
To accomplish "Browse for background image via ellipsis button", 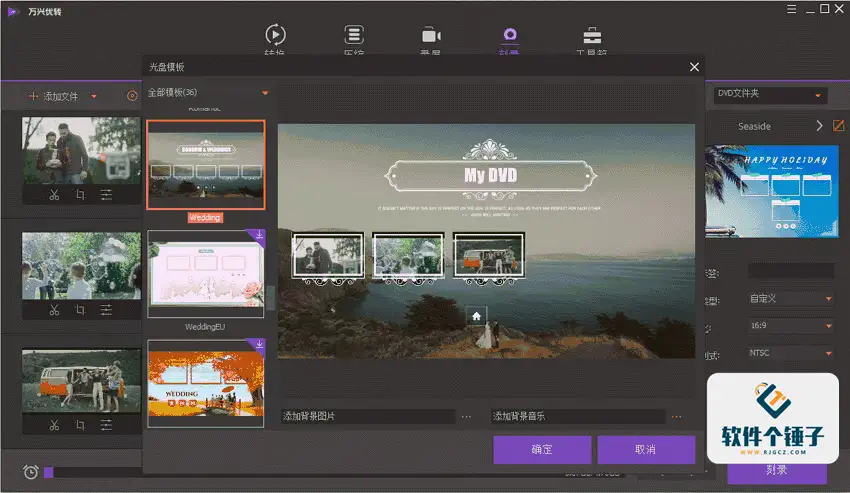I will 466,416.
